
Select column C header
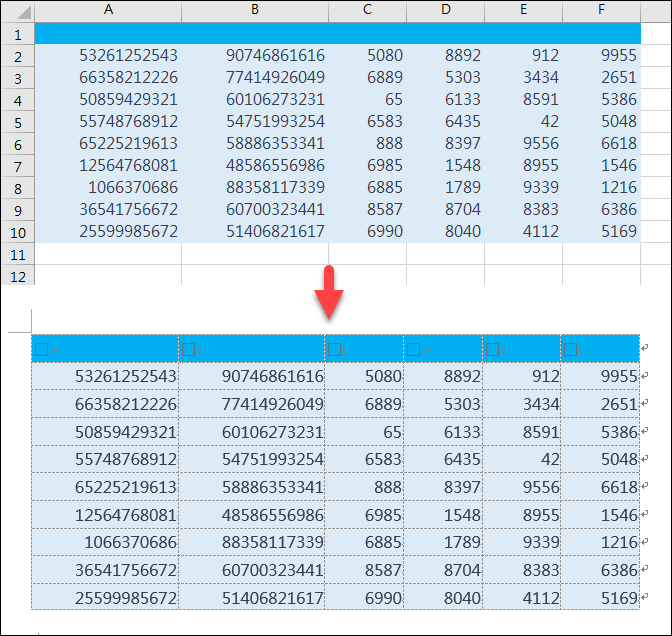point(367,12)
